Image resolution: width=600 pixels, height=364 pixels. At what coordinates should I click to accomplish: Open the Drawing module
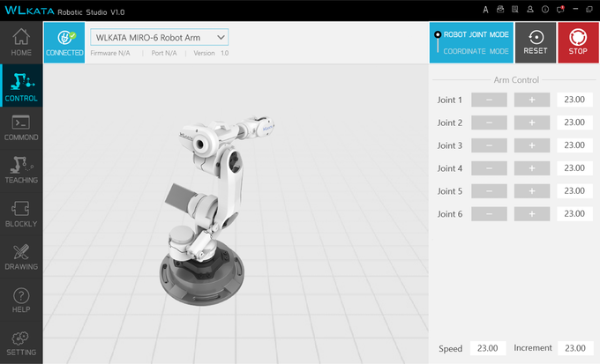pyautogui.click(x=21, y=256)
